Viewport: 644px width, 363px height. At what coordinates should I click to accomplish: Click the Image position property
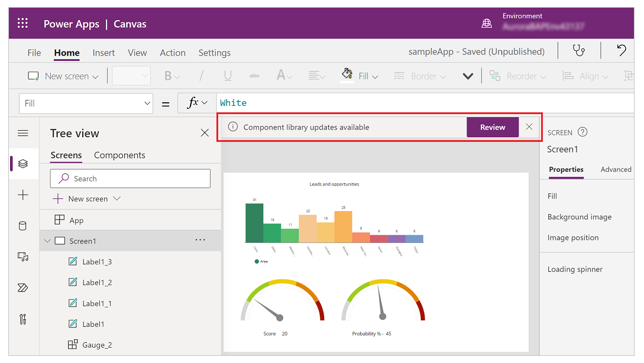573,238
